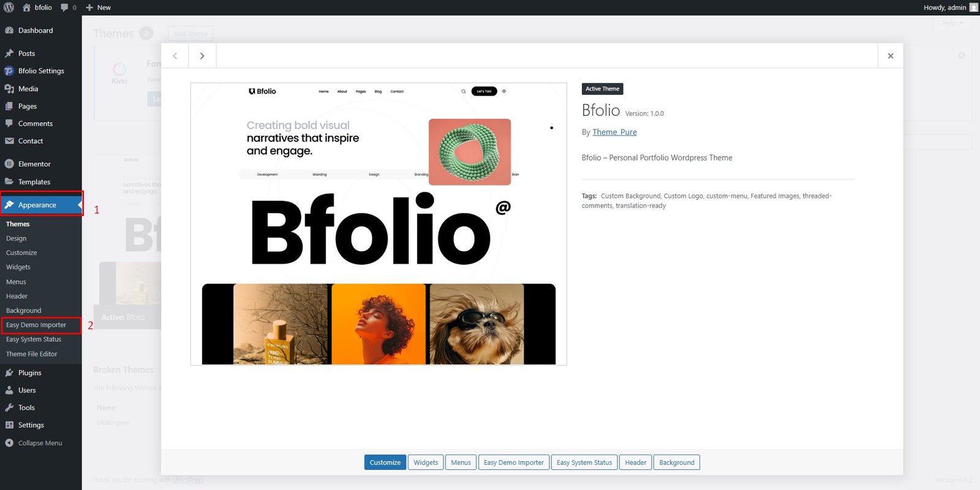
Task: Expand the dimmed Help dropdown tab
Action: click(952, 23)
